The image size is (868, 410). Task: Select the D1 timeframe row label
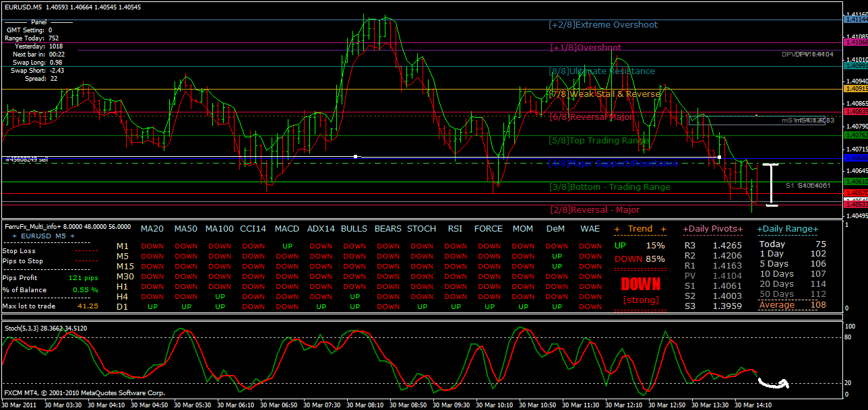[x=123, y=306]
